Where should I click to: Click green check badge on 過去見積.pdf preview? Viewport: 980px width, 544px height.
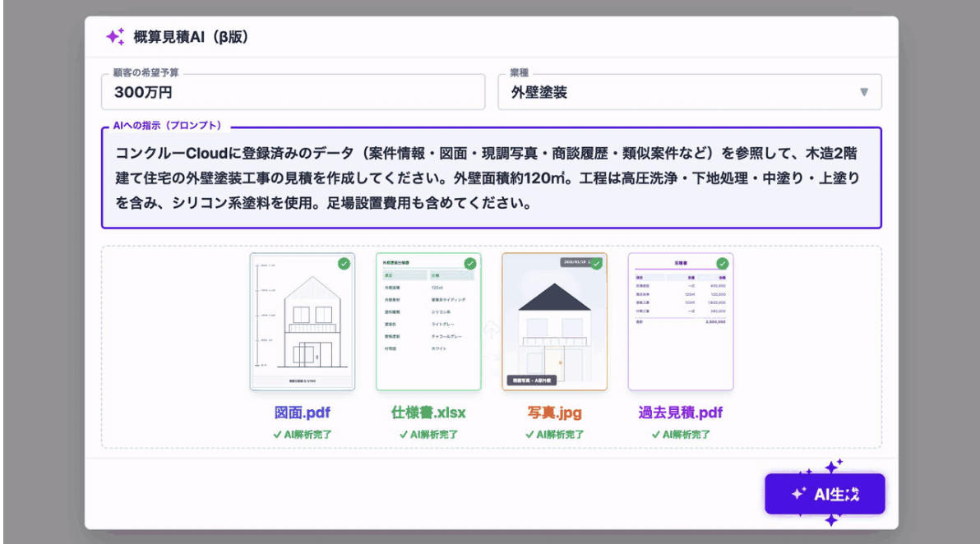pyautogui.click(x=722, y=264)
